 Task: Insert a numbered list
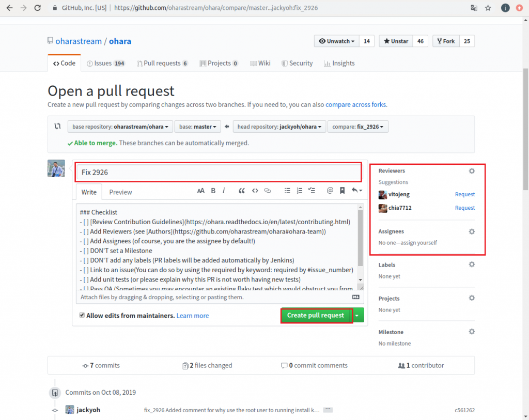coord(299,191)
